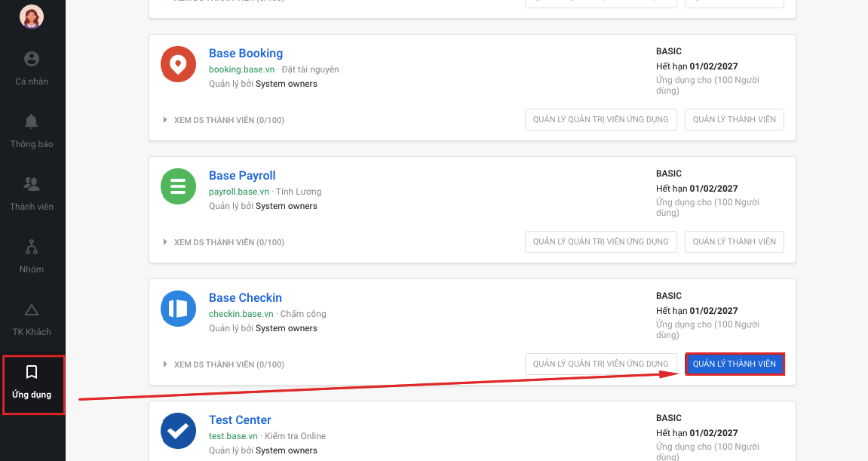Open the Base Booking title link

tap(246, 53)
